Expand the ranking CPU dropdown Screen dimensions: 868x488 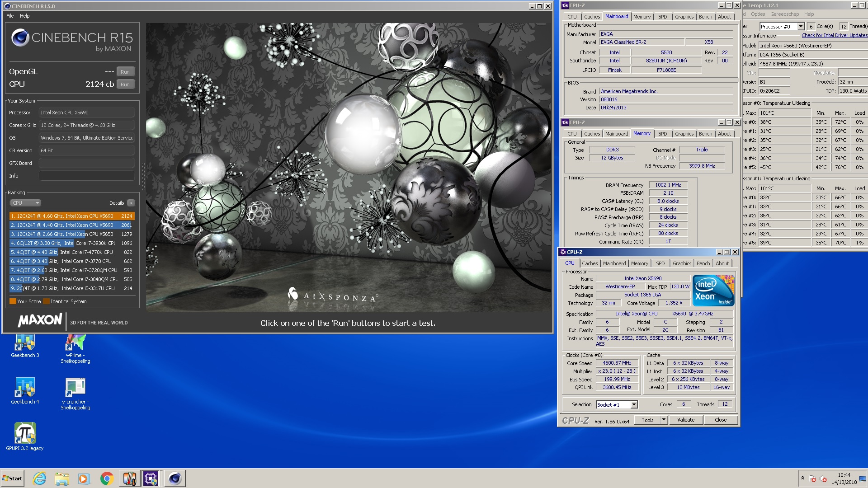tap(26, 203)
